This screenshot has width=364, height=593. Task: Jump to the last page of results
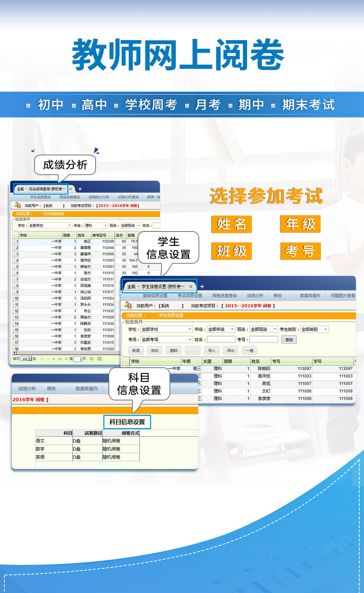pyautogui.click(x=60, y=359)
